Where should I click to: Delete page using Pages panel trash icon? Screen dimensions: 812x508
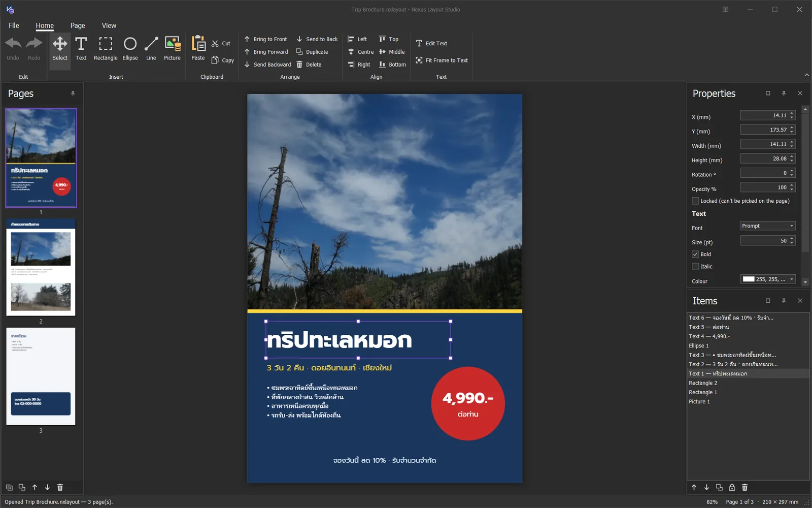pos(60,487)
